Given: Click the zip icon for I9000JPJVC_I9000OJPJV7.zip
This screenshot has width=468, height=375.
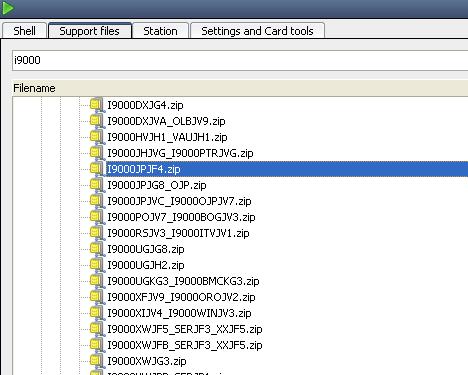Looking at the screenshot, I should click(96, 201).
